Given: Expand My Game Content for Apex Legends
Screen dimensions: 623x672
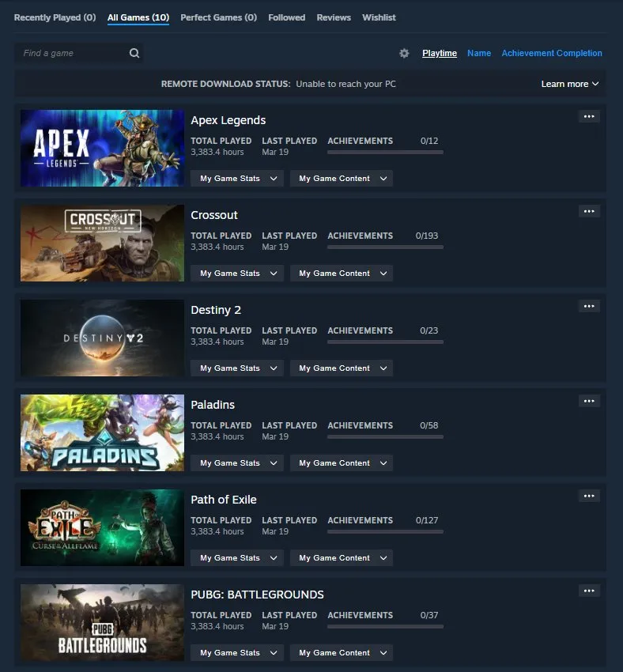Looking at the screenshot, I should point(342,179).
